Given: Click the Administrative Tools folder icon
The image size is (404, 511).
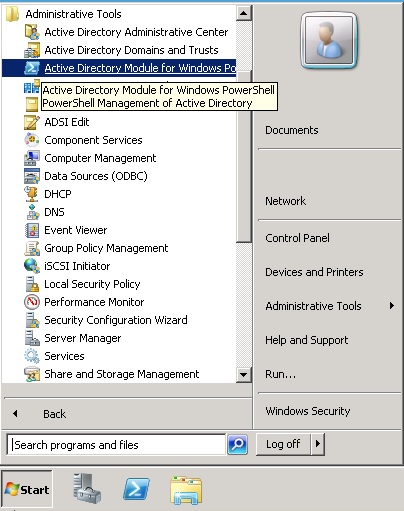Looking at the screenshot, I should [12, 14].
